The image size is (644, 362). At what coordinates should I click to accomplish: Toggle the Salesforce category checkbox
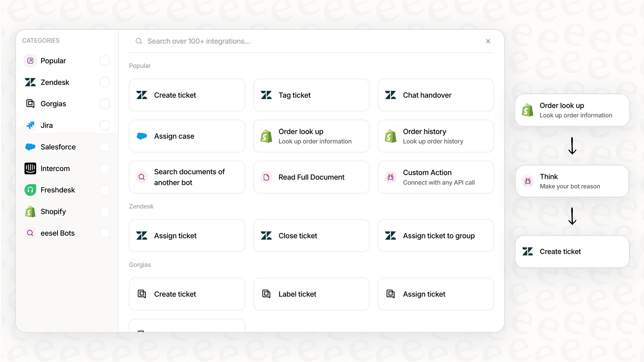coord(105,147)
